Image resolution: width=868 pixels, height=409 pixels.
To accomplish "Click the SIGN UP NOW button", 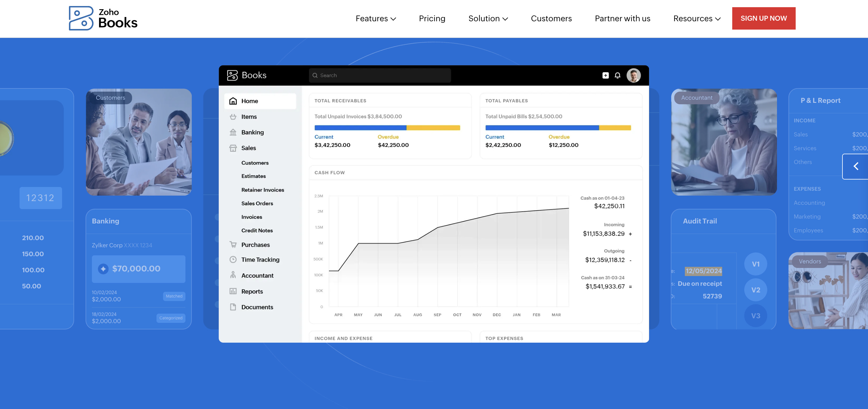I will click(763, 19).
